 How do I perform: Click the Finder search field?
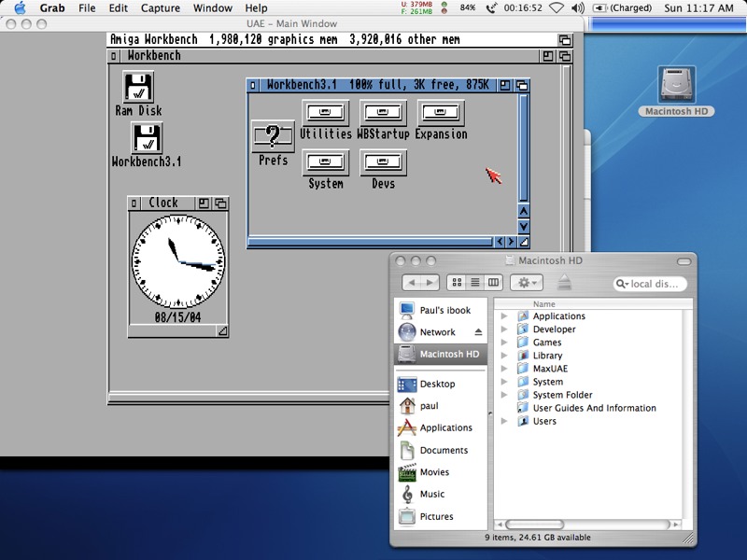[x=650, y=284]
